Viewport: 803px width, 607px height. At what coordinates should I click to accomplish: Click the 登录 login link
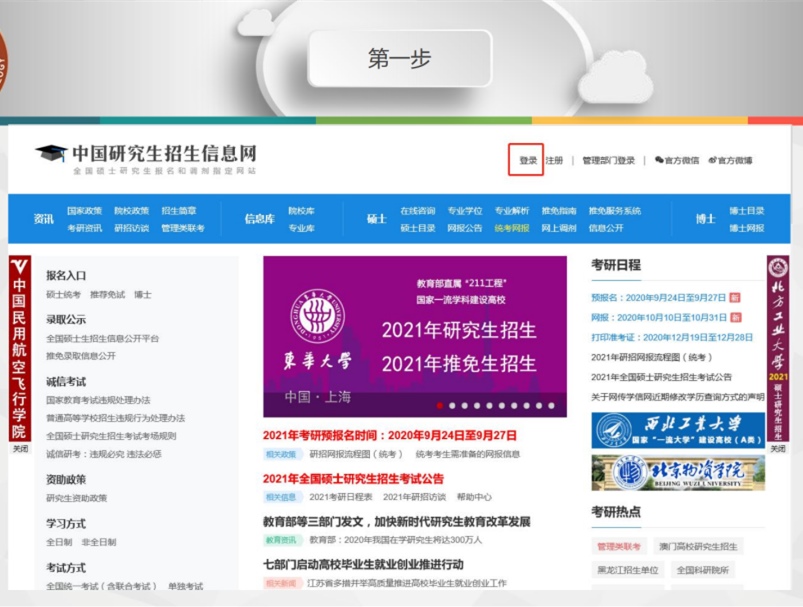coord(528,160)
